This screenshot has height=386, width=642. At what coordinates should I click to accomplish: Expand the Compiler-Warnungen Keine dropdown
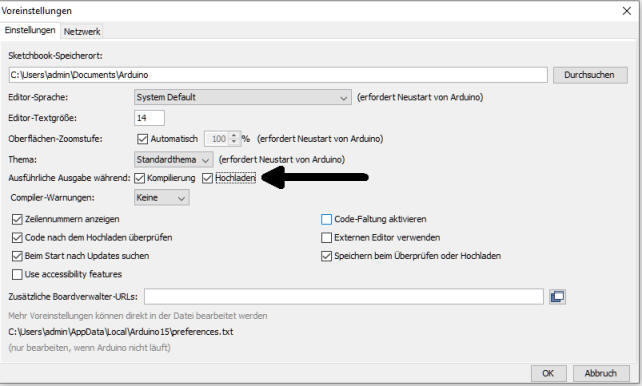pos(161,198)
